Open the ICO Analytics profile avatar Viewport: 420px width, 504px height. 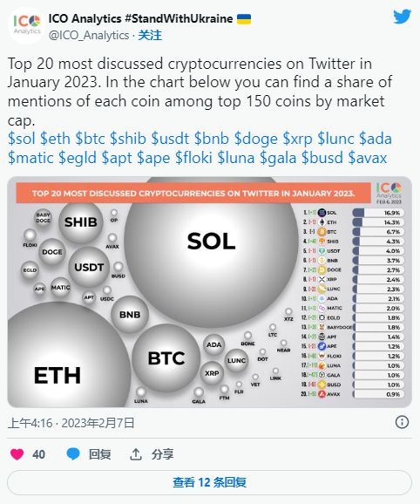[x=25, y=25]
